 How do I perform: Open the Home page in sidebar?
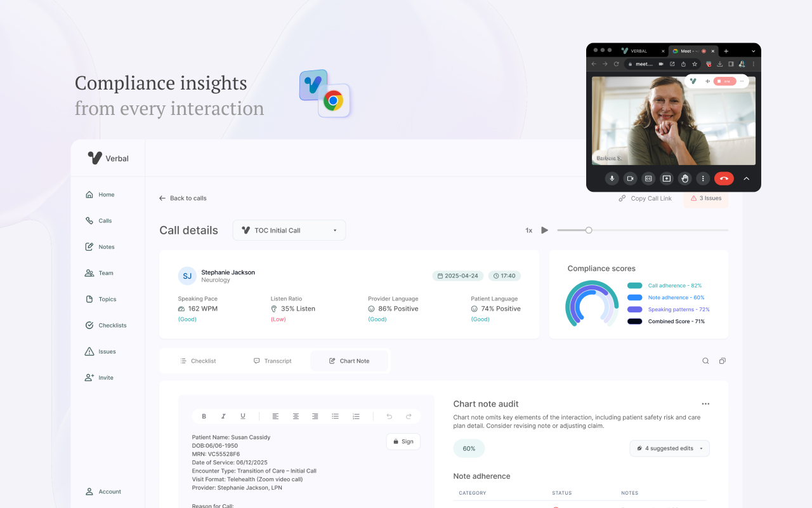(100, 195)
